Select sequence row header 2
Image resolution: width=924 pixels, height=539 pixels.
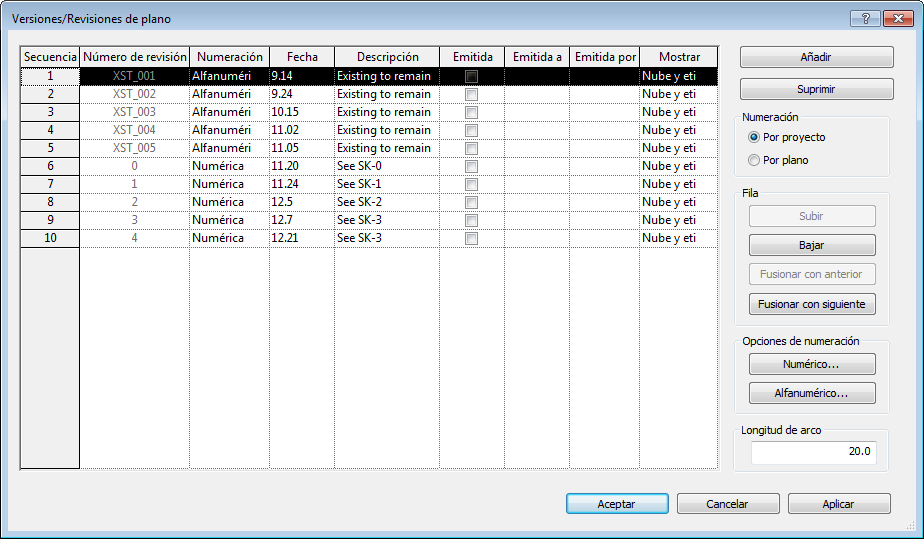coord(50,94)
